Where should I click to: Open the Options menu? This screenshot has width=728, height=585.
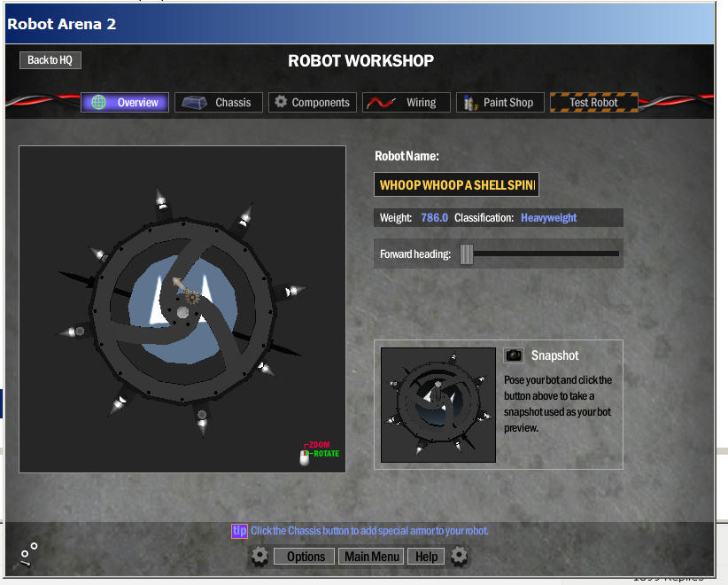(304, 556)
